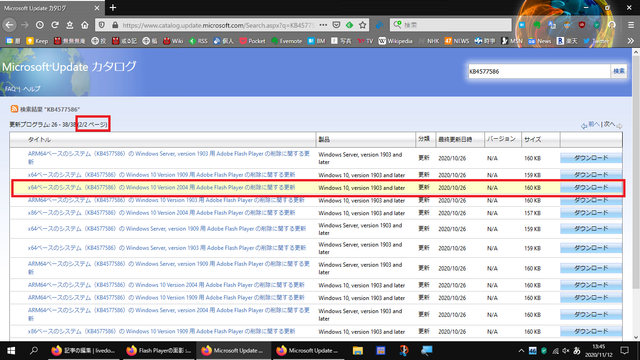
Task: Download the x64 Windows 10 Version 1909 update
Action: tap(591, 174)
